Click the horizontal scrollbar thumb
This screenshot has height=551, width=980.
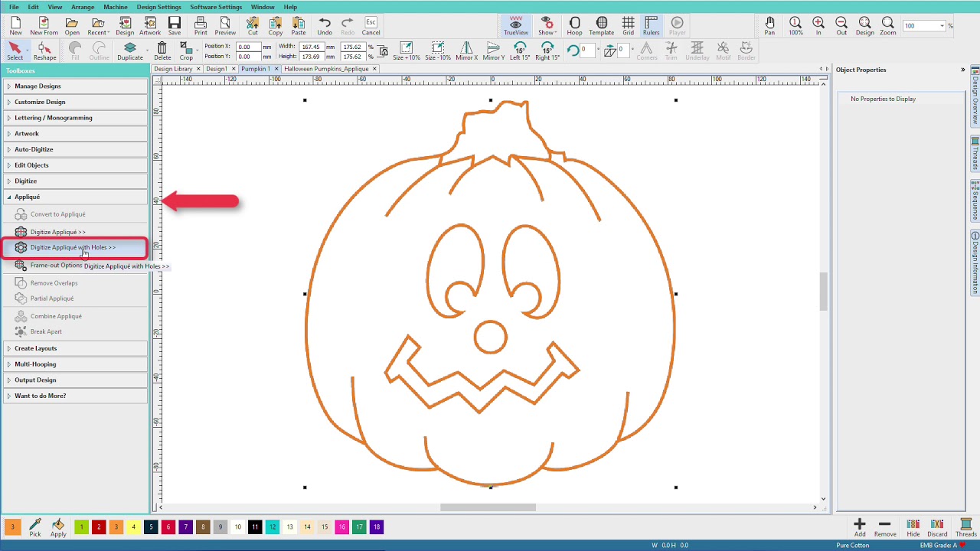(x=488, y=507)
